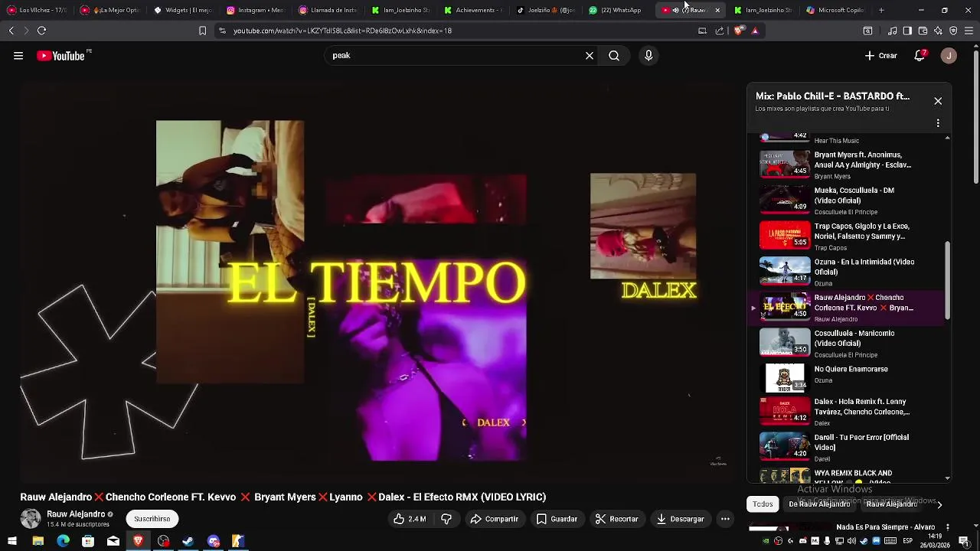Open the account avatar menu

click(x=949, y=56)
